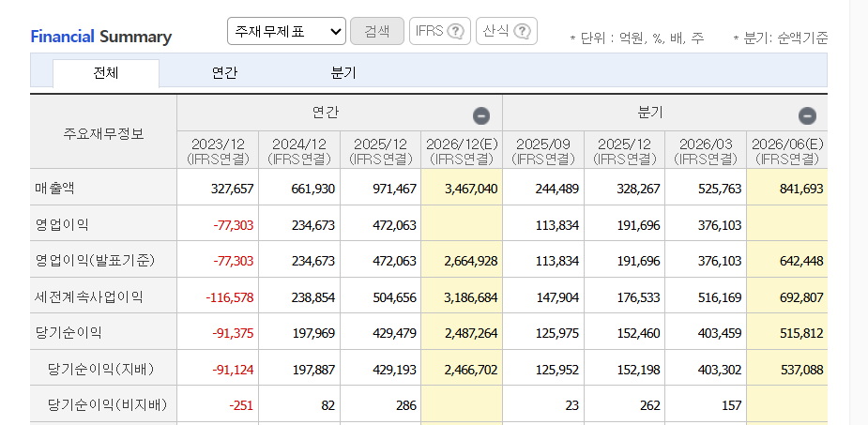Click the 당기순이익(지배) value 429,193
Viewport: 868px width, 425px height.
coord(395,370)
